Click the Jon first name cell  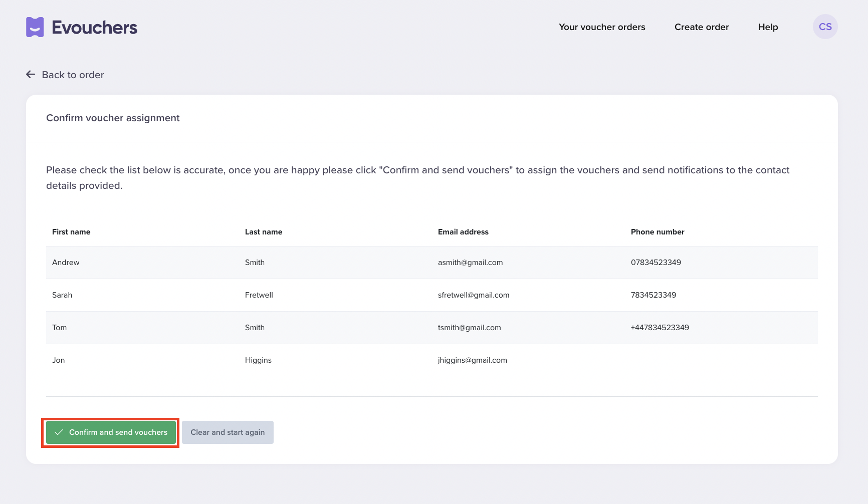point(58,360)
